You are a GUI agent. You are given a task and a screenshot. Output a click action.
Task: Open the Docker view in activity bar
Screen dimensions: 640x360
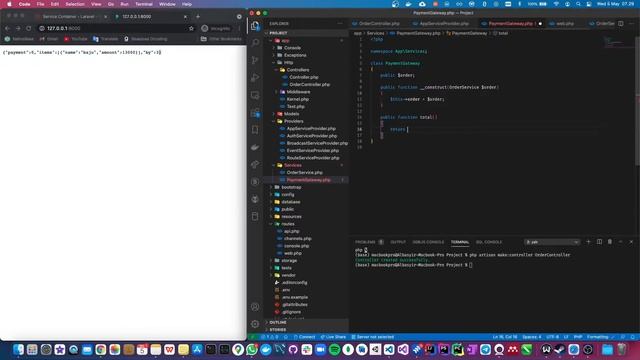point(255,147)
